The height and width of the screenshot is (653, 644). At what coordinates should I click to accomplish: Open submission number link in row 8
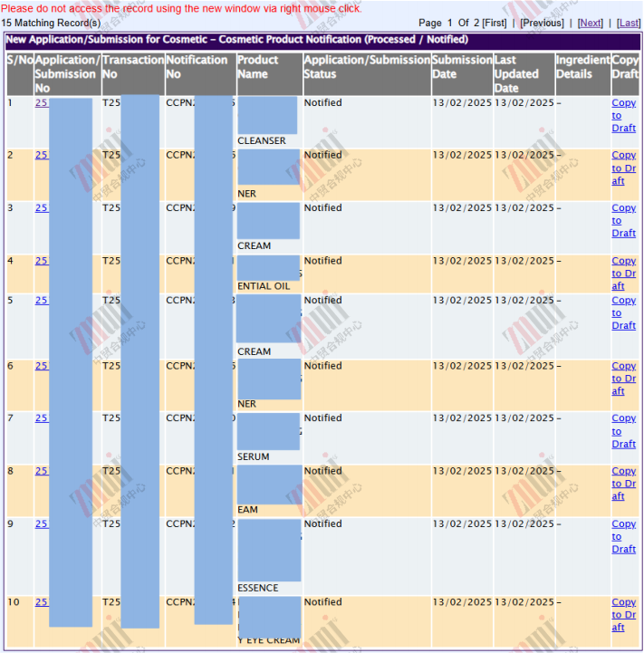(x=42, y=471)
